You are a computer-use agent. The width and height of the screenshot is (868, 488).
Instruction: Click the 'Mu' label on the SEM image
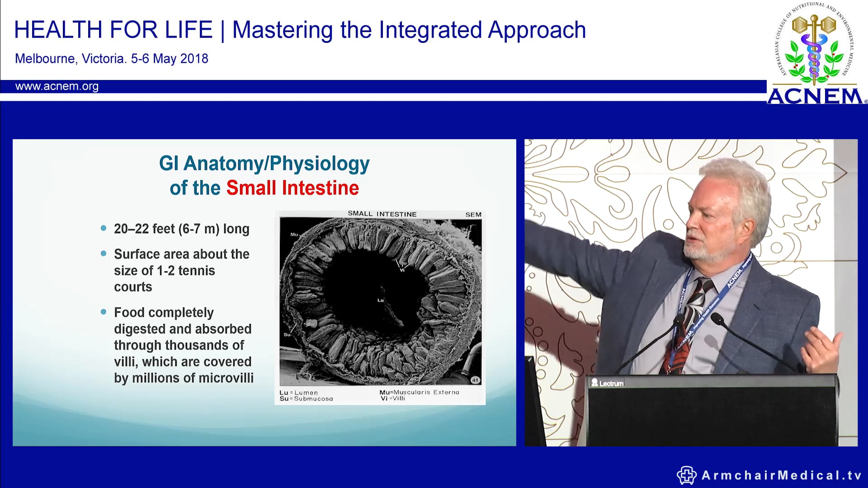click(294, 235)
